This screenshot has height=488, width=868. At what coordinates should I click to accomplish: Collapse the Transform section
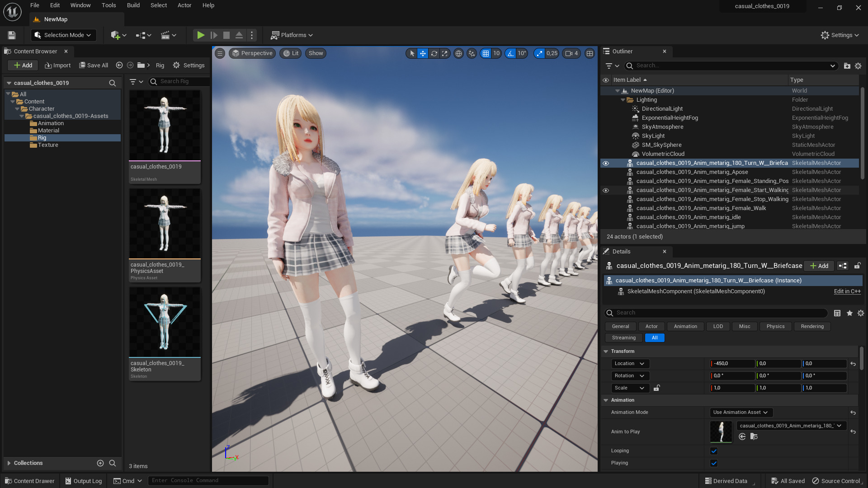(x=606, y=352)
